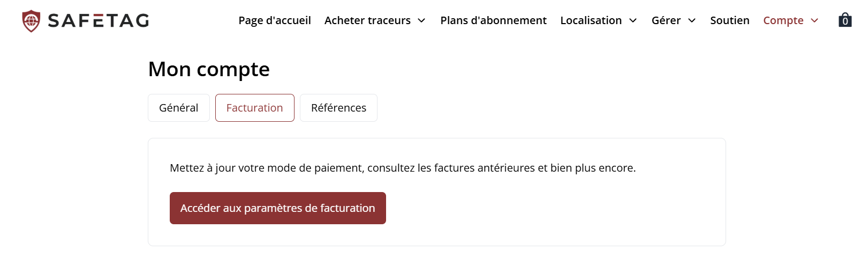Click the Localisation menu label
Viewport: 868px width, 265px height.
click(591, 20)
